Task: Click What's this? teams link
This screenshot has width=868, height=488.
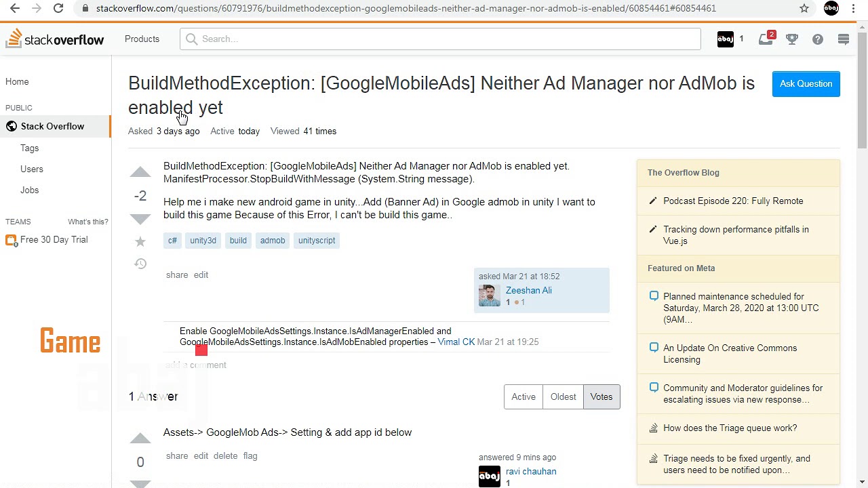Action: pyautogui.click(x=87, y=222)
